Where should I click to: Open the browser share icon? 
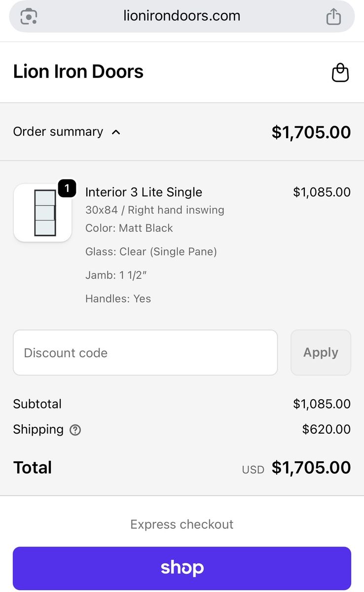[x=334, y=16]
